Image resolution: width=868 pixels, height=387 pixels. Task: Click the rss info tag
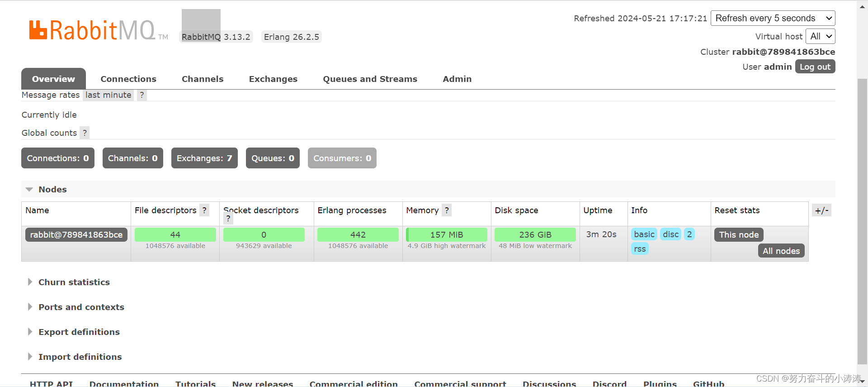[x=640, y=248]
